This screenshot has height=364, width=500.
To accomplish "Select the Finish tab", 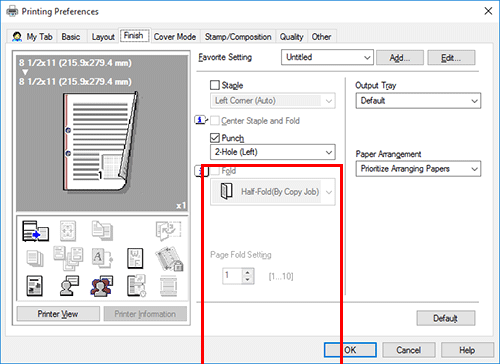I will click(134, 35).
